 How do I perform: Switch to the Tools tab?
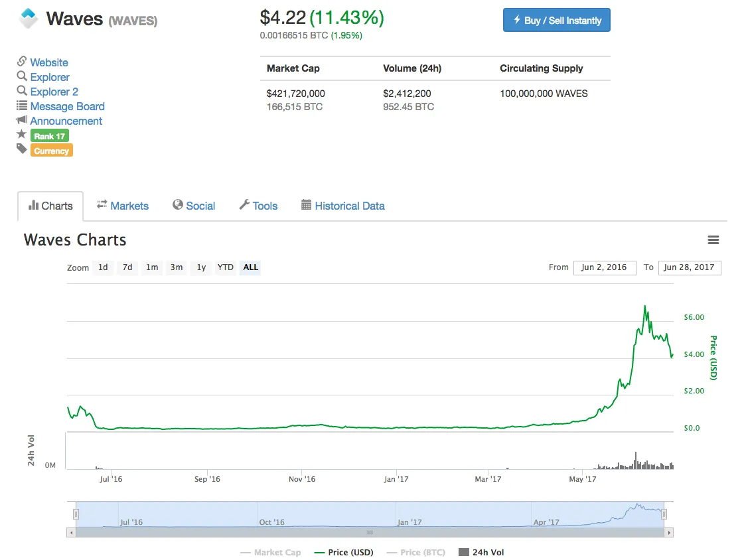point(258,206)
